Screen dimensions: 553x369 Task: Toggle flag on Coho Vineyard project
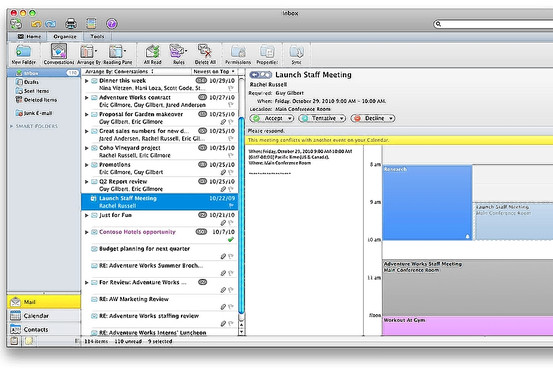click(231, 155)
